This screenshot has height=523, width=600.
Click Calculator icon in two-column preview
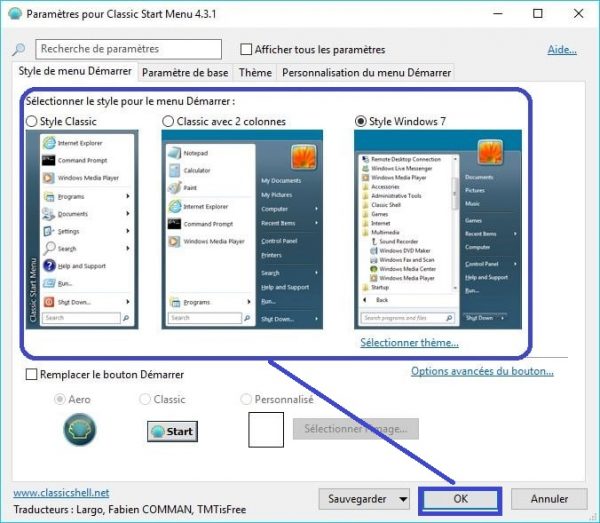click(x=174, y=170)
